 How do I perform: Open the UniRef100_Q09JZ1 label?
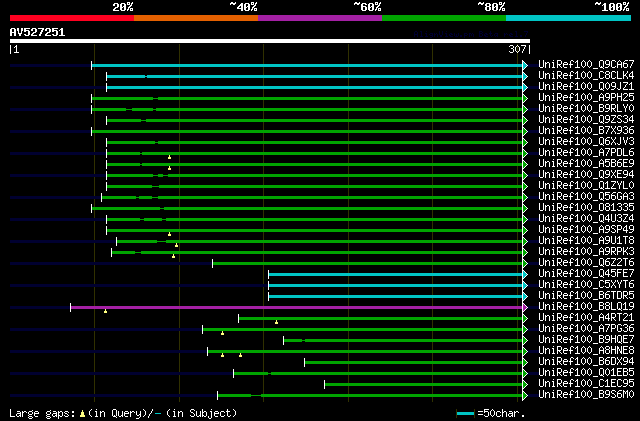[x=586, y=87]
